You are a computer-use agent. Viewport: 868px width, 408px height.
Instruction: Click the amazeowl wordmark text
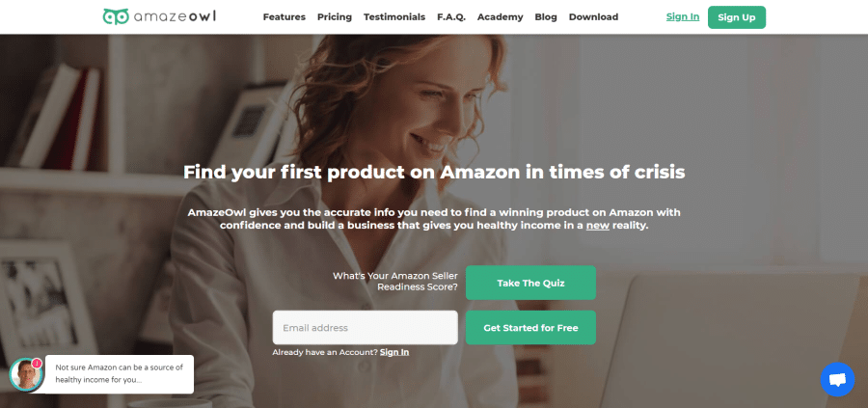pyautogui.click(x=175, y=16)
